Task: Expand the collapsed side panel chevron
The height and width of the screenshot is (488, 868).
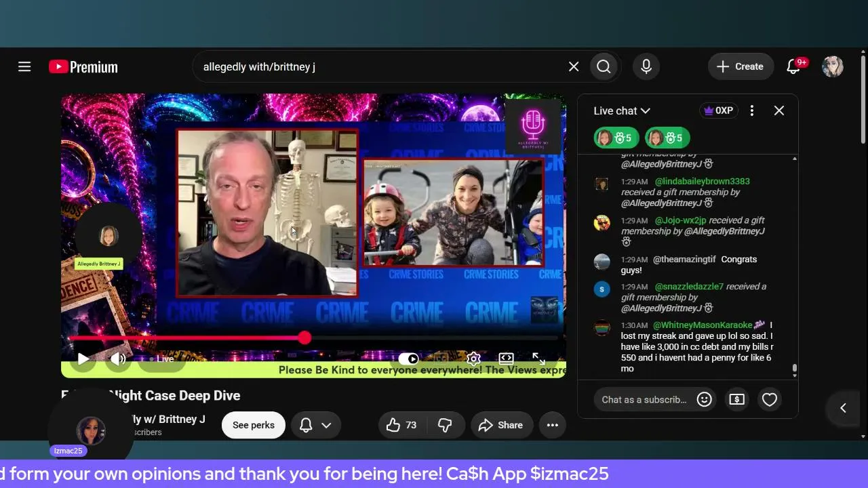Action: pos(843,408)
